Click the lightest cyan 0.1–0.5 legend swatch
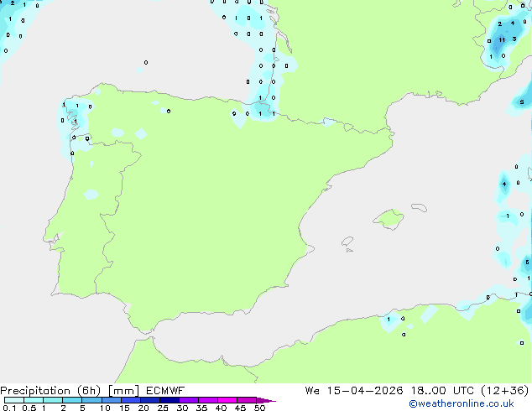 click(14, 400)
